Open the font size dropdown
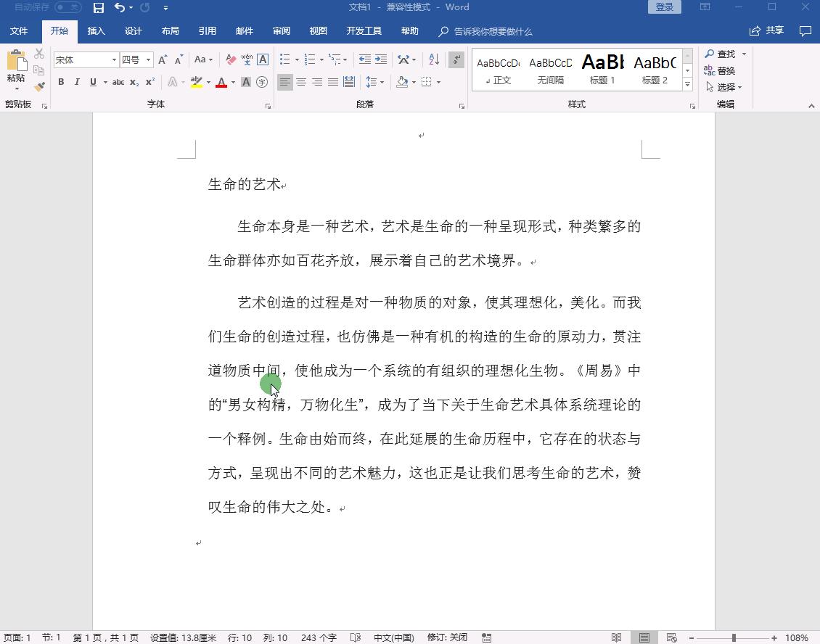 click(147, 59)
